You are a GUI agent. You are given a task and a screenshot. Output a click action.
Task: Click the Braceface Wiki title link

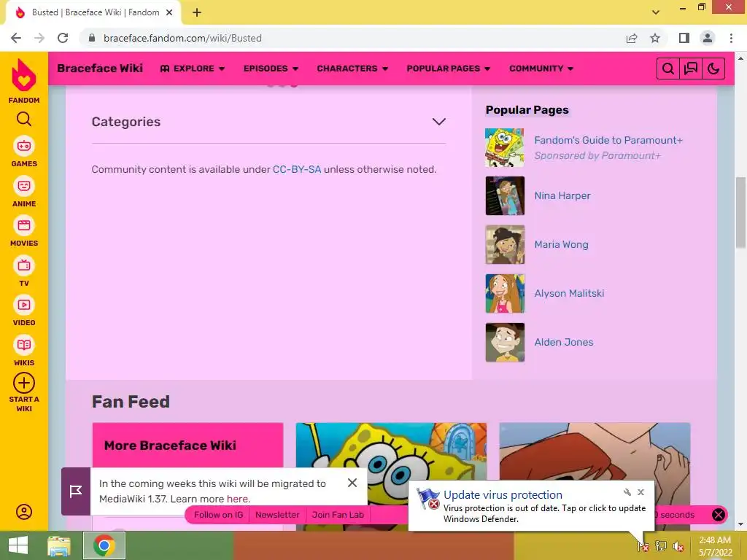(100, 68)
